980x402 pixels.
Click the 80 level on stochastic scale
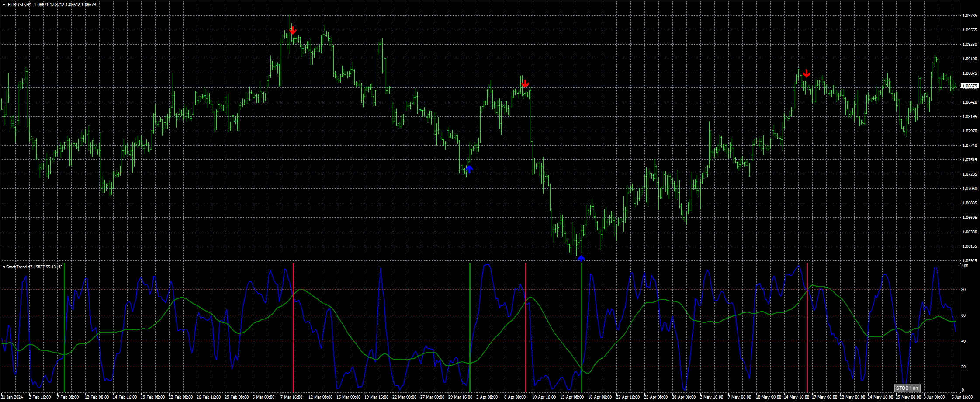pos(963,290)
